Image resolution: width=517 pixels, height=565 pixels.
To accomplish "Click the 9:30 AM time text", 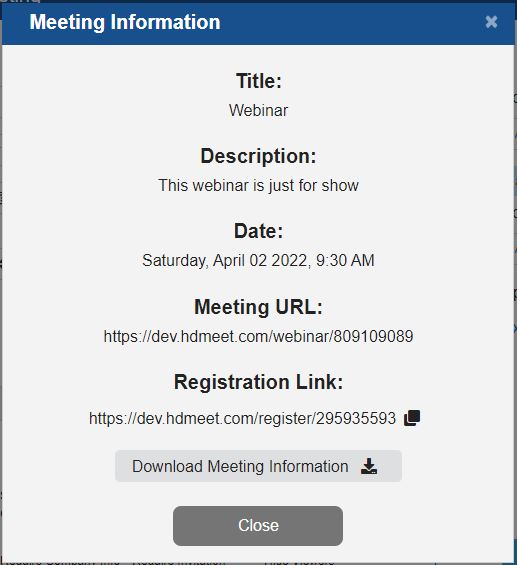I will click(345, 261).
